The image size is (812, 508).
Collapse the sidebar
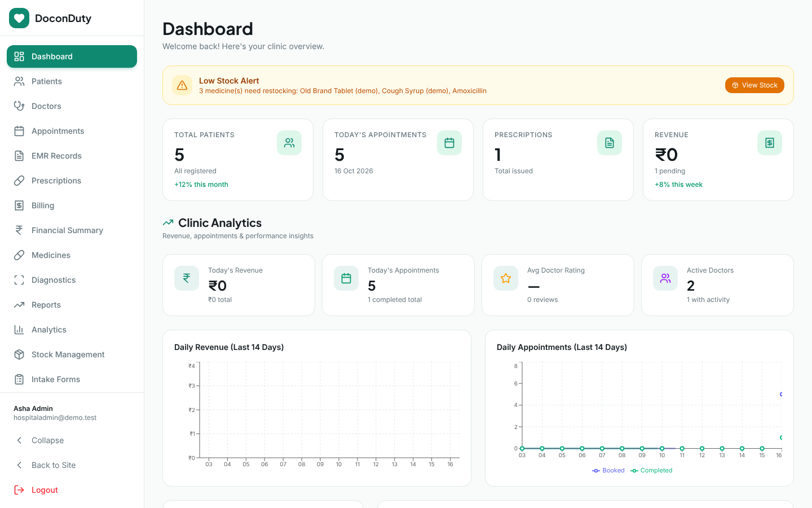point(72,440)
